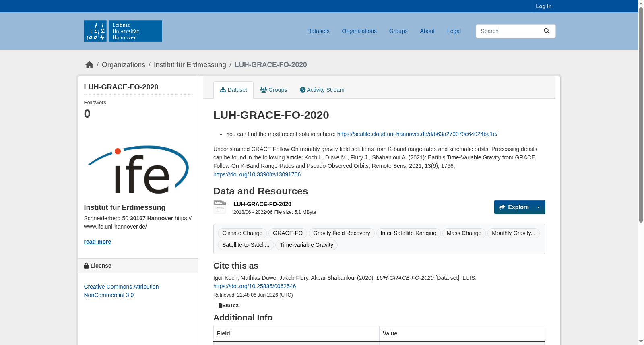
Task: Click the data resource file icon
Action: 220,207
